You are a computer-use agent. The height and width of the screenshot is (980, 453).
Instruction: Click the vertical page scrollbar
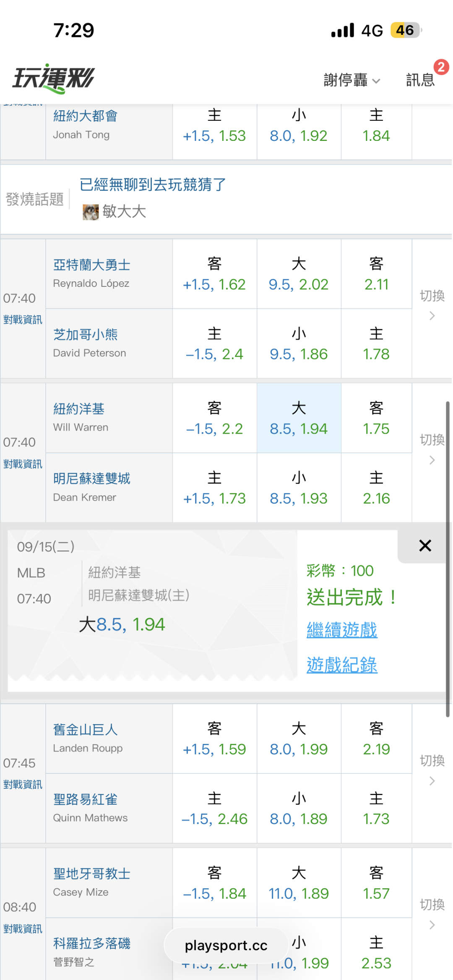tap(448, 559)
